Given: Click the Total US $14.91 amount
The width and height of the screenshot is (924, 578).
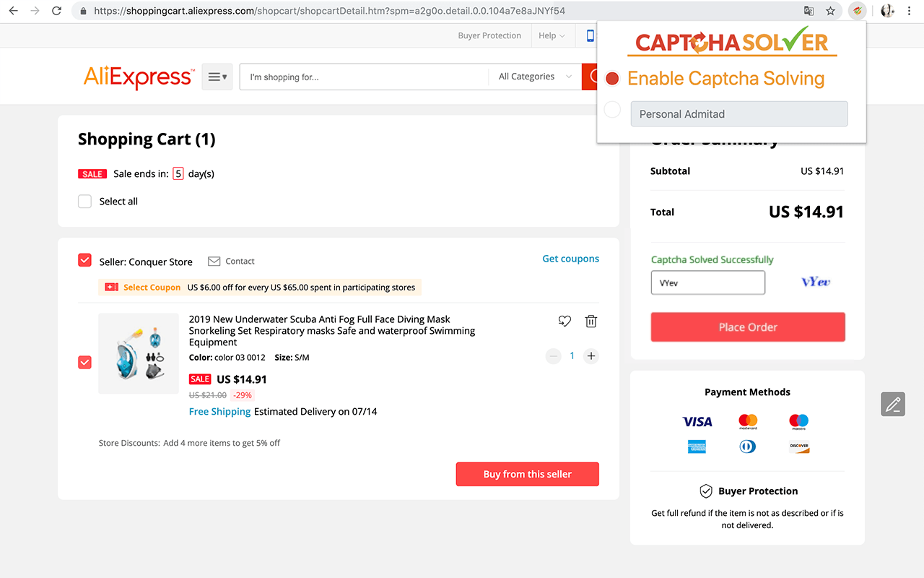Looking at the screenshot, I should click(x=806, y=212).
